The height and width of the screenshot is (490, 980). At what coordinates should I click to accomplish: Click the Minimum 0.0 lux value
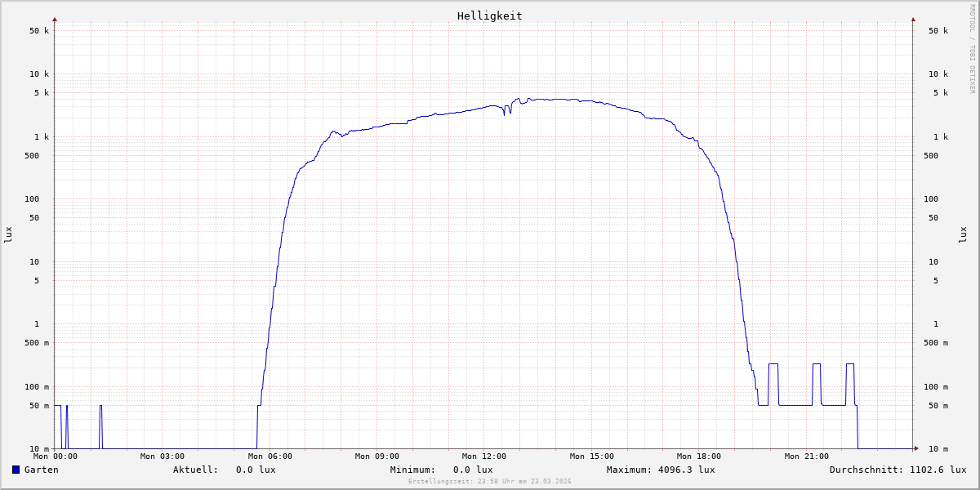click(x=473, y=470)
